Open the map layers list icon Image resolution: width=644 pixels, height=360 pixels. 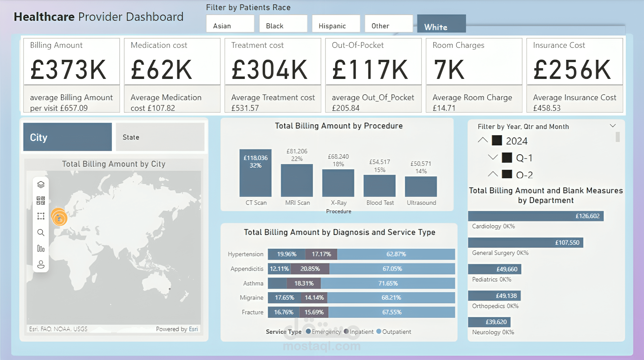[x=41, y=184]
